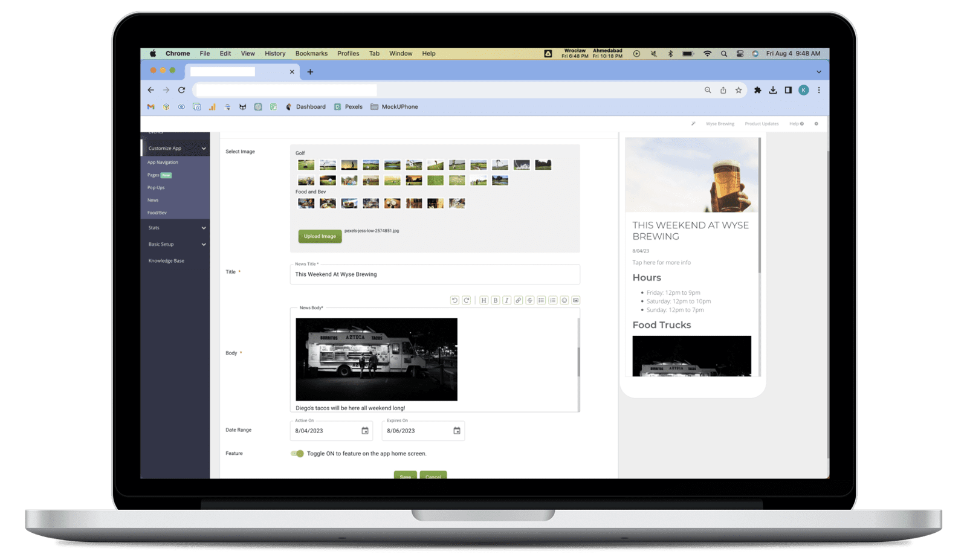
Task: Italicize text using the italic icon
Action: coord(506,300)
